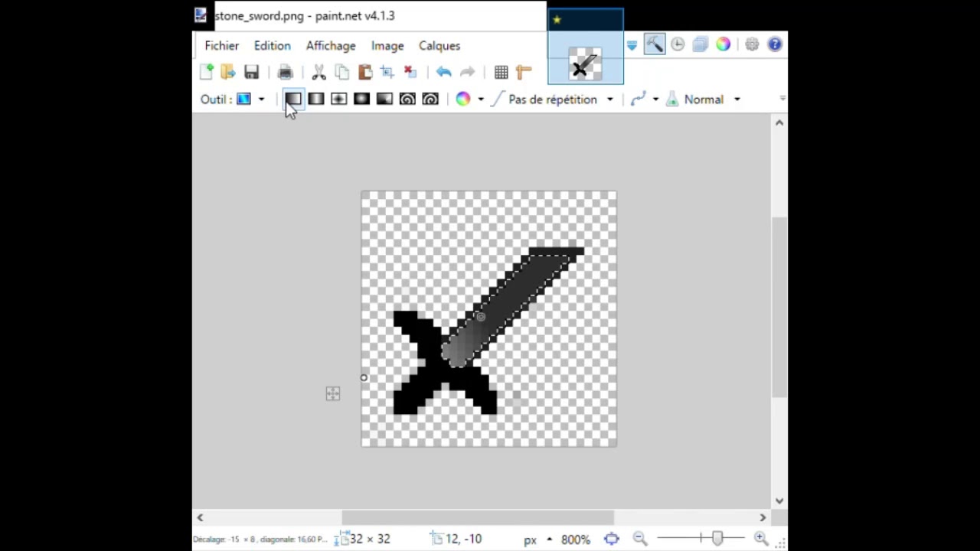Click the vertical scrollbar thumb
The image size is (980, 551).
point(779,308)
